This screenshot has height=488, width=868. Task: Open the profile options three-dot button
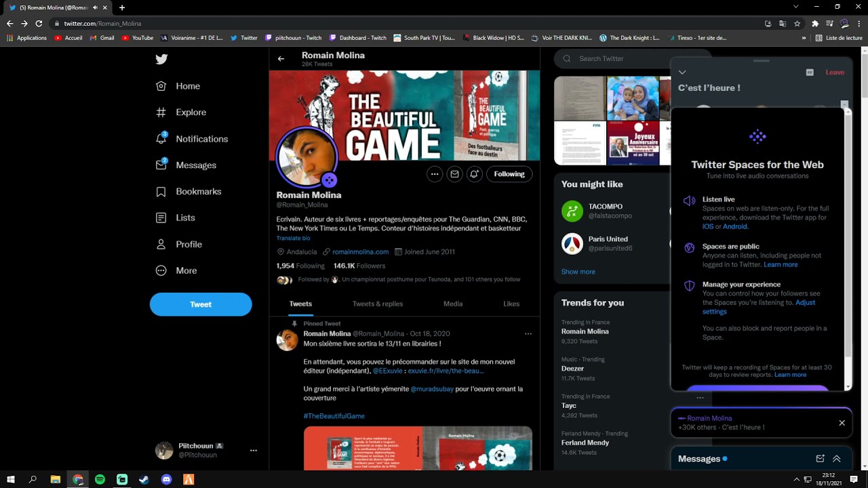coord(435,174)
